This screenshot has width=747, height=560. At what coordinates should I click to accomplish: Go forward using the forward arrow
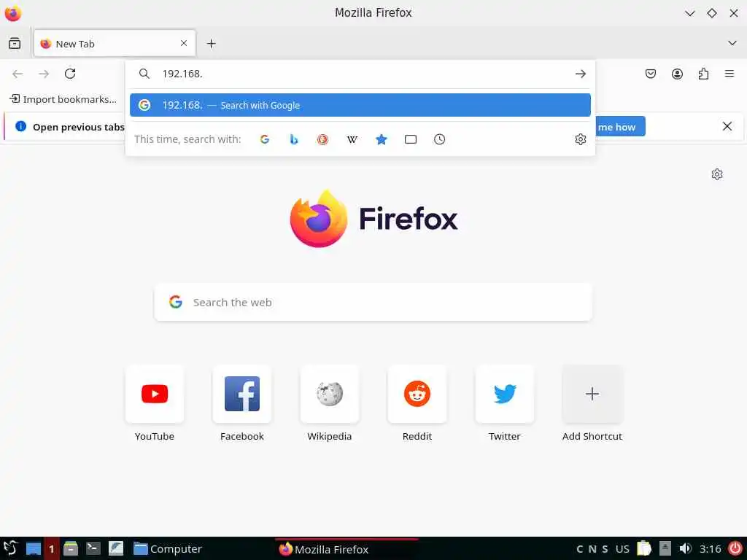click(44, 74)
